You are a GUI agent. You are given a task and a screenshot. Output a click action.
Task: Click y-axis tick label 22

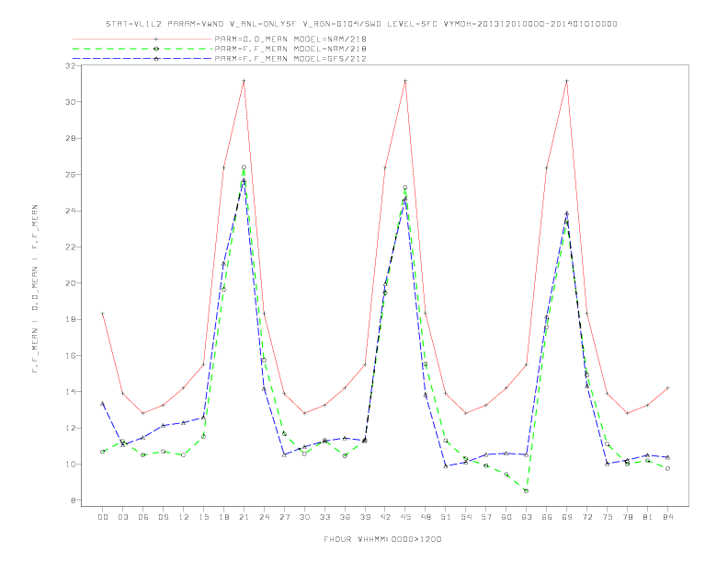(x=70, y=247)
